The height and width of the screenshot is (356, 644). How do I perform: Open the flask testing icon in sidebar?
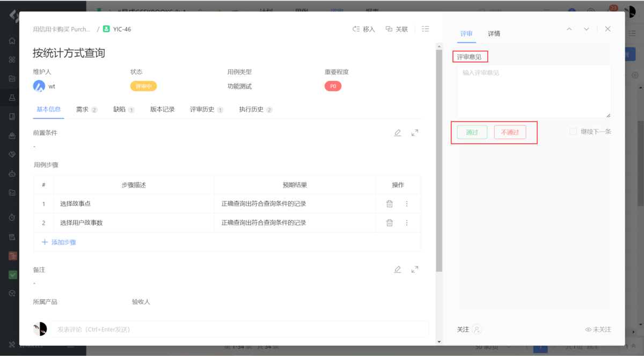pyautogui.click(x=12, y=97)
